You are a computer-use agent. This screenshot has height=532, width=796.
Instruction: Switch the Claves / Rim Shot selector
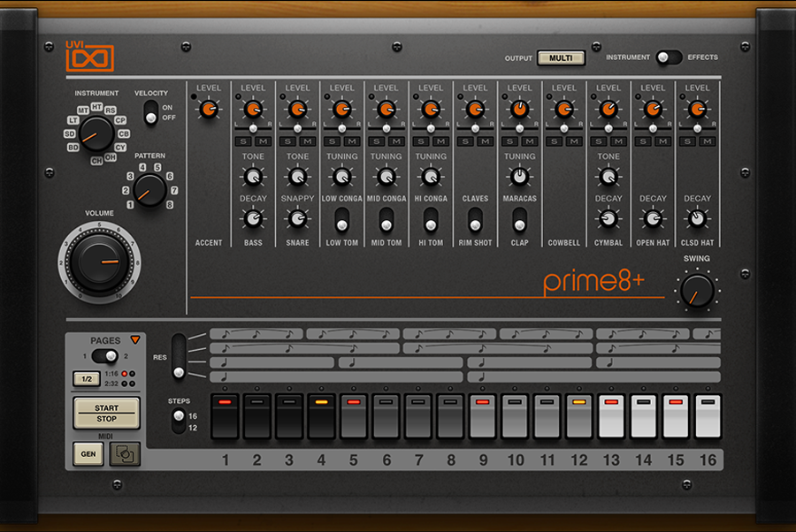475,219
